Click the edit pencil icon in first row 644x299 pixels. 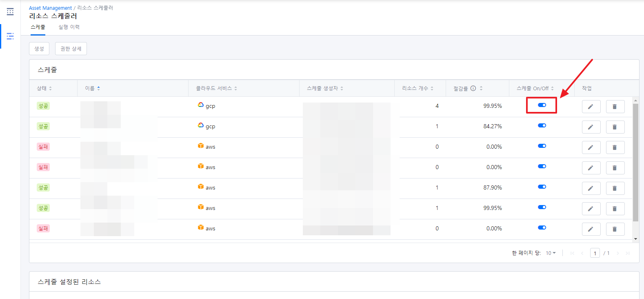click(591, 107)
